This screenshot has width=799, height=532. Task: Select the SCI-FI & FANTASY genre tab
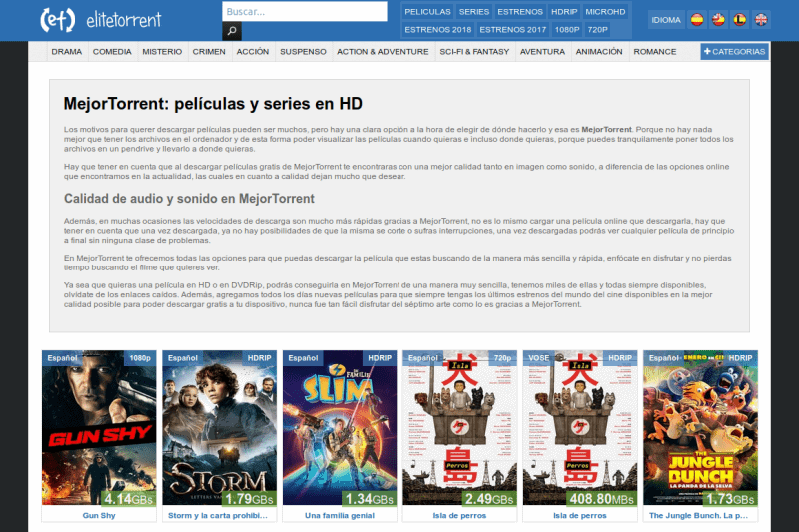tap(475, 52)
